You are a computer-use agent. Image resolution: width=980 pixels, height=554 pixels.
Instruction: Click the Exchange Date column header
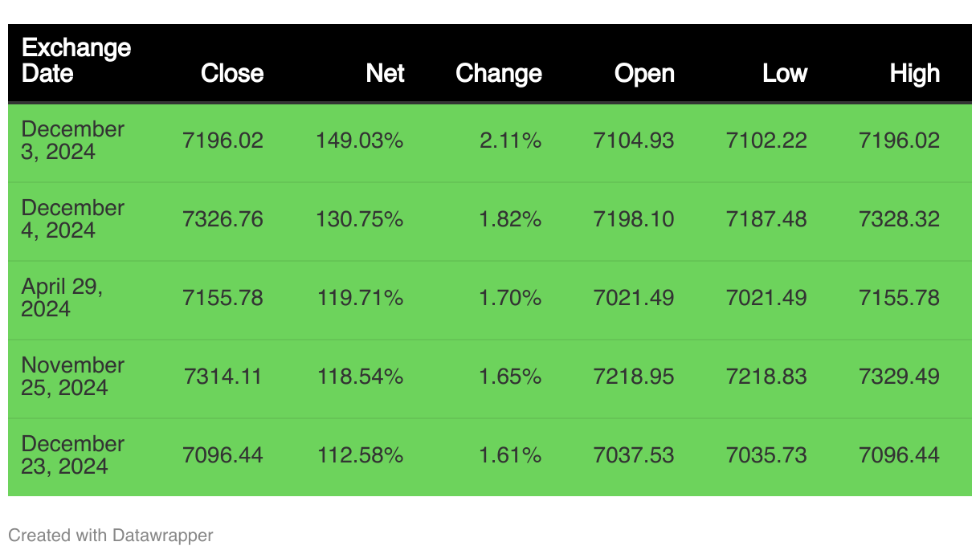(76, 61)
